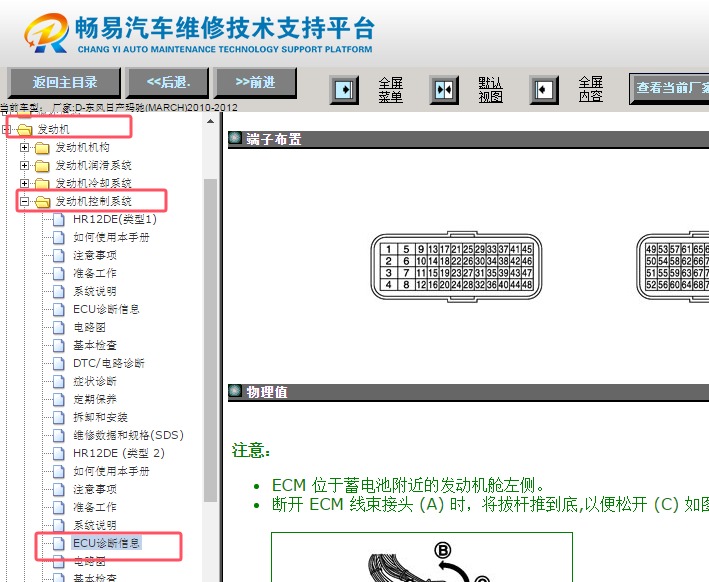Click the right ECM connector terminal diagram
The width and height of the screenshot is (709, 582).
pos(672,267)
